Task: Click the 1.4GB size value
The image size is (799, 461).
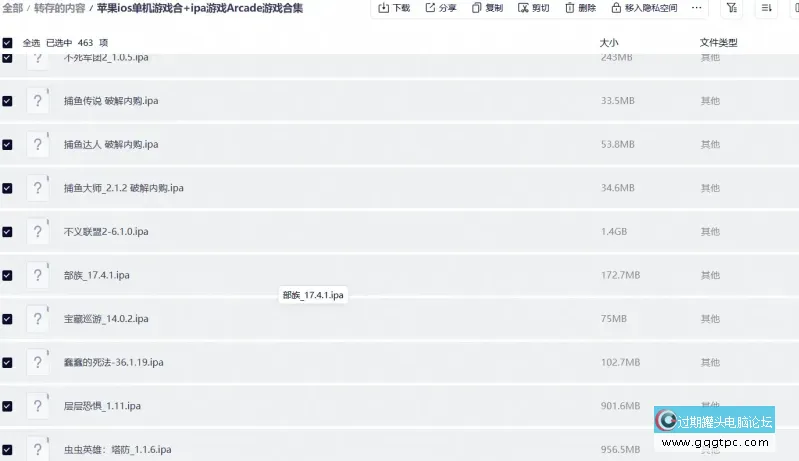Action: (614, 232)
